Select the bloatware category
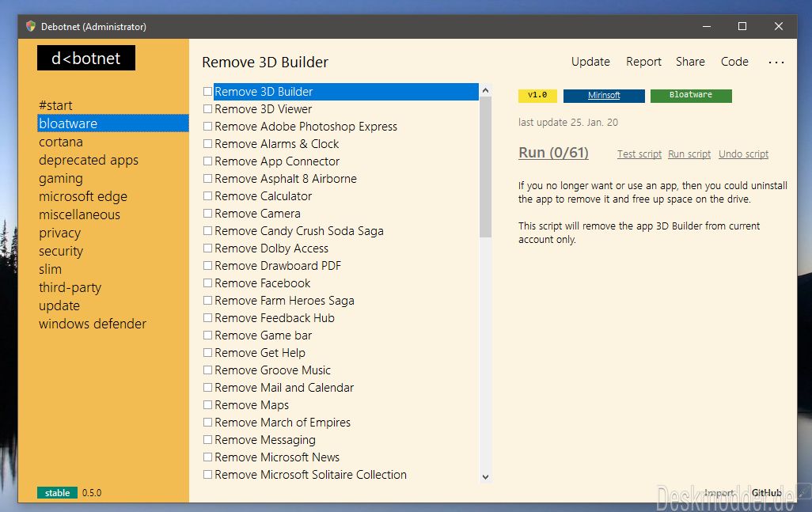The width and height of the screenshot is (812, 512). (x=113, y=123)
